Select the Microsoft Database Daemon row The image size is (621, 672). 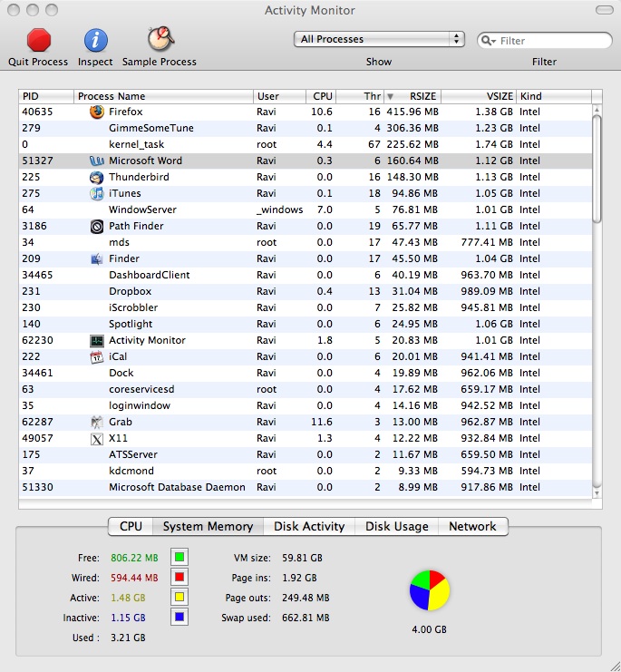(x=306, y=487)
